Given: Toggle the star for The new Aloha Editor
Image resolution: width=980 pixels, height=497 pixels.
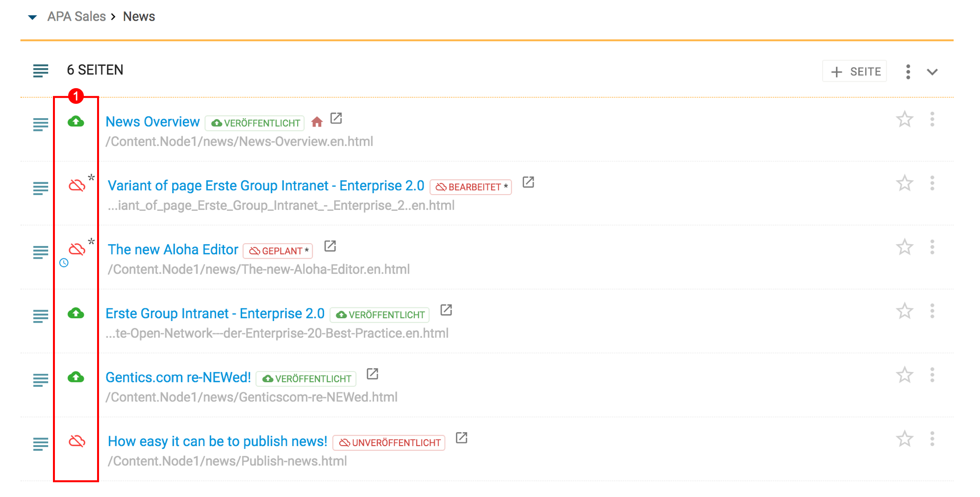Looking at the screenshot, I should 905,247.
